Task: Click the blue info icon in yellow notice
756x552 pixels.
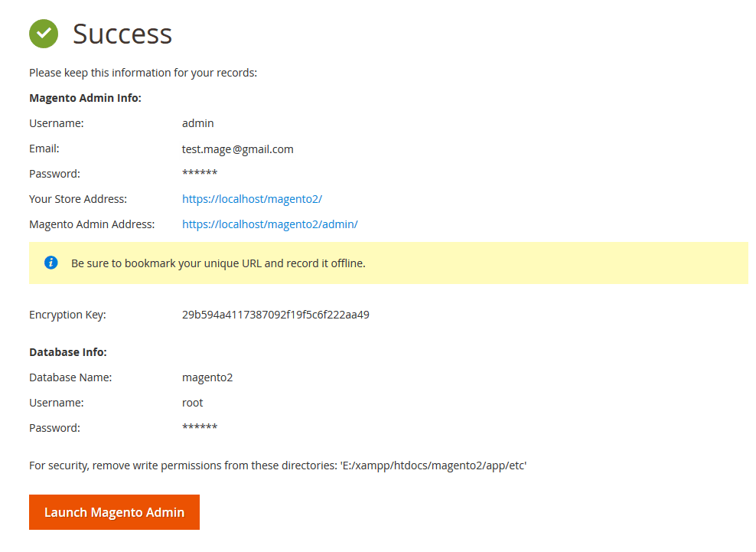Action: point(51,263)
